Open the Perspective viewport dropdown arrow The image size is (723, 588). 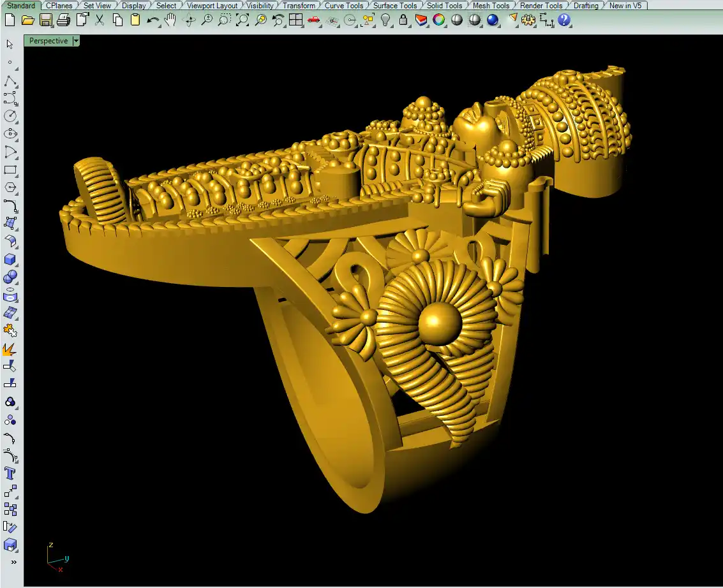click(x=76, y=41)
